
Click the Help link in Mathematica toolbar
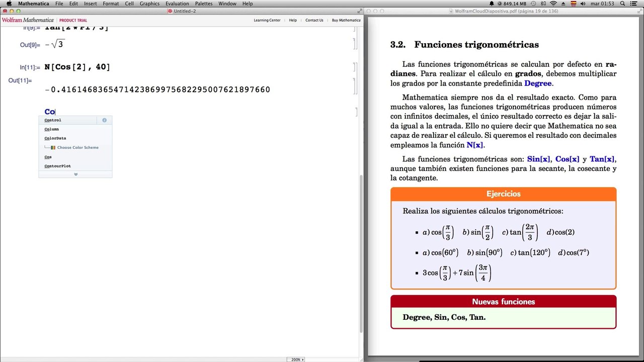[x=293, y=20]
